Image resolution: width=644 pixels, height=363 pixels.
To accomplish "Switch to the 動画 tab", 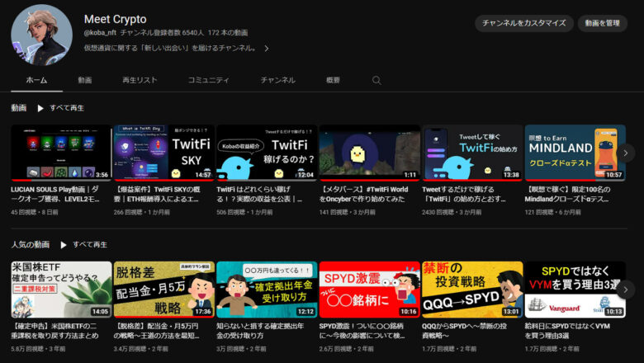I will 85,80.
